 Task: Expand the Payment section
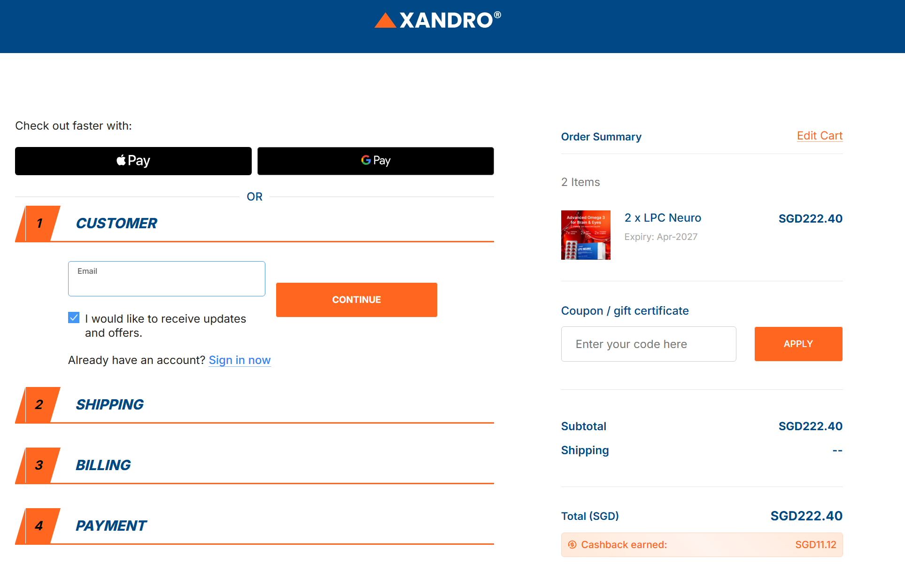(111, 526)
